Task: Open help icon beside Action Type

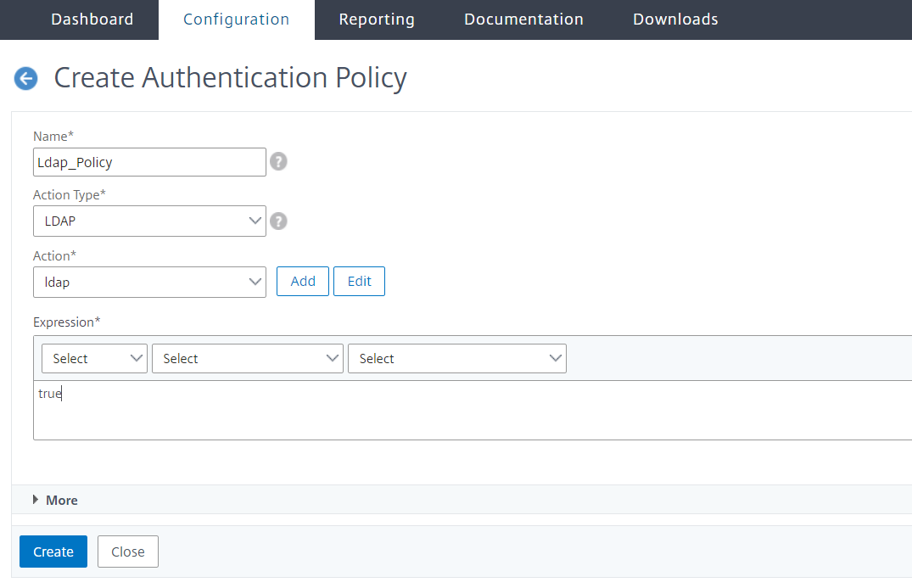Action: [x=278, y=221]
